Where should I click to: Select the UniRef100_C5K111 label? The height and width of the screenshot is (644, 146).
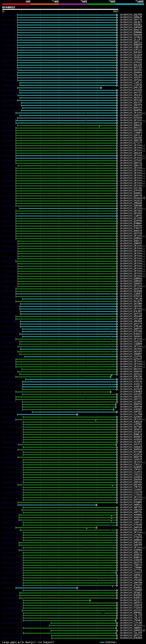pos(131,464)
